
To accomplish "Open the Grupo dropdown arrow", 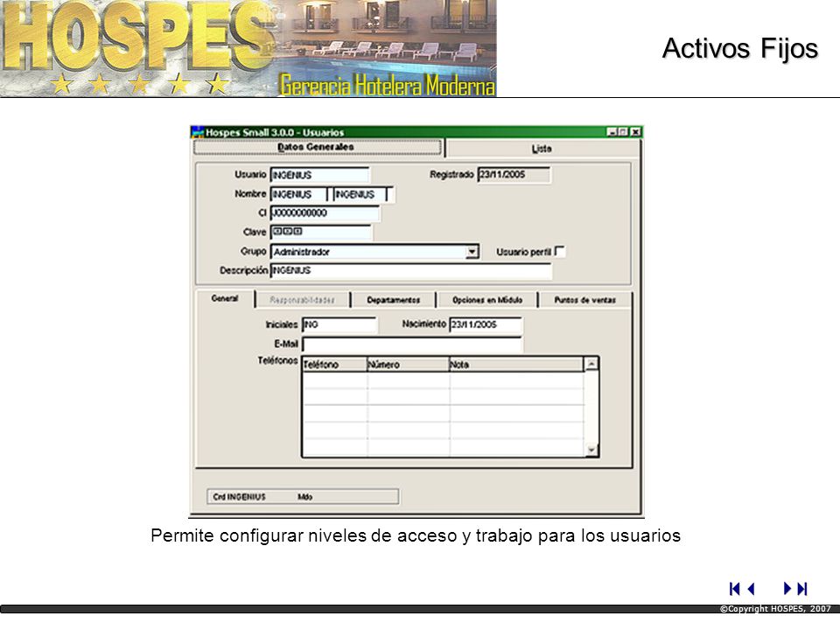I will 472,251.
